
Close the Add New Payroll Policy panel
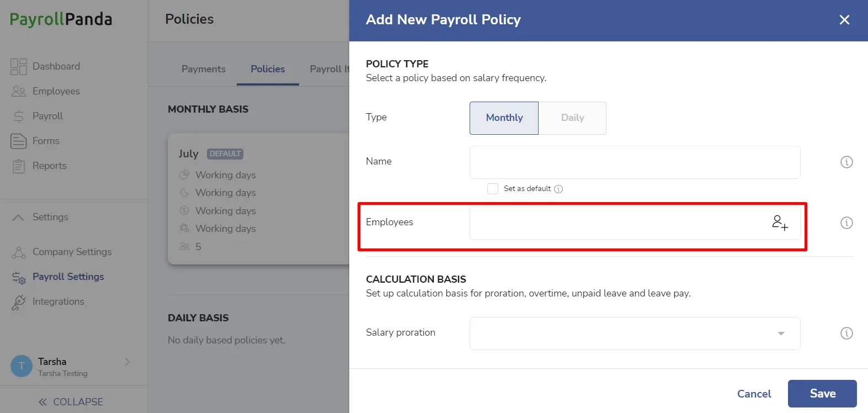(844, 20)
